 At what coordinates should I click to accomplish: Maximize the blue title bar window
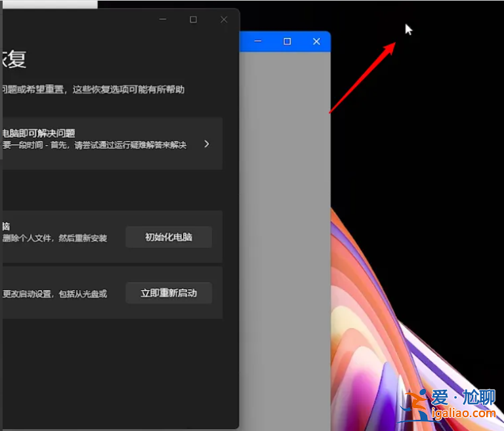click(287, 41)
